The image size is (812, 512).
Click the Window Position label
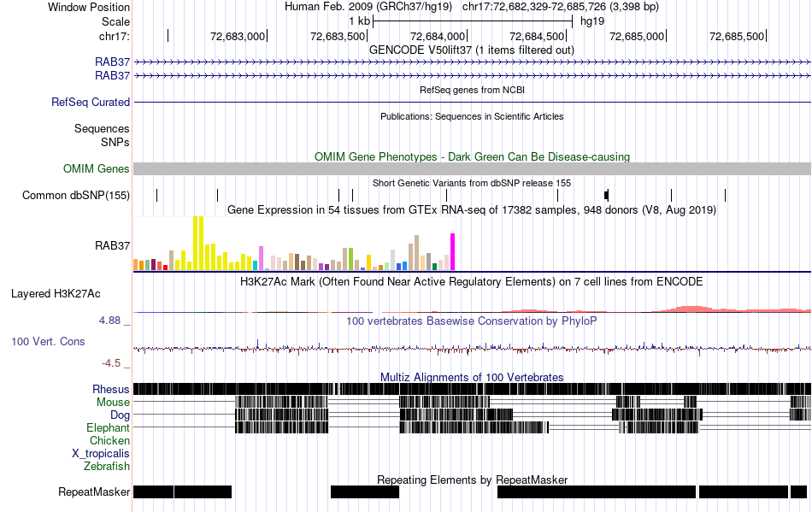click(89, 7)
